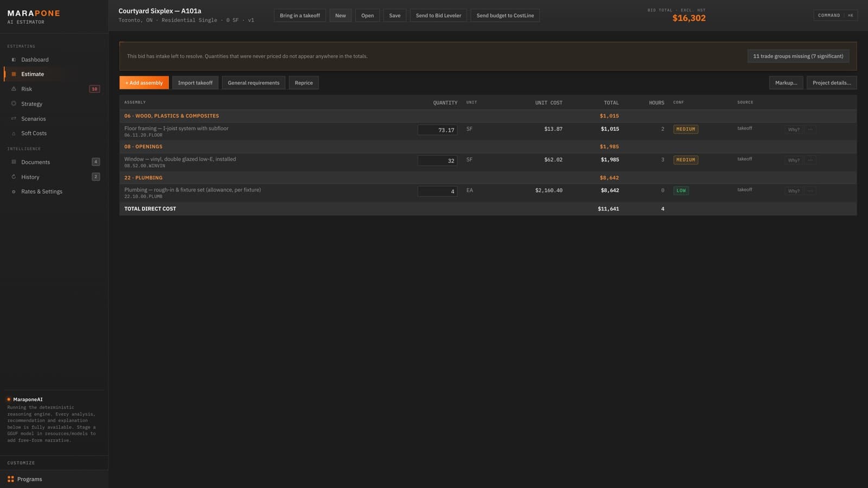Viewport: 868px width, 488px height.
Task: Click the $16,302 bid total
Action: click(689, 18)
